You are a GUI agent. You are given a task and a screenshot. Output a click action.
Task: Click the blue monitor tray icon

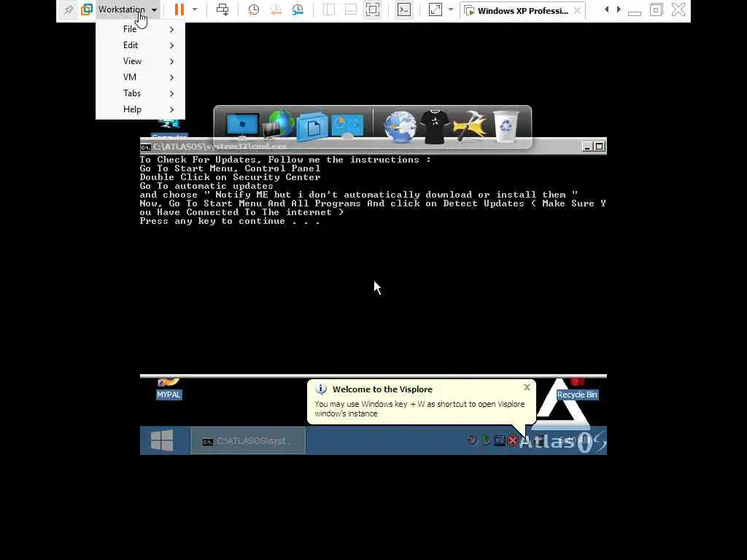(x=499, y=440)
